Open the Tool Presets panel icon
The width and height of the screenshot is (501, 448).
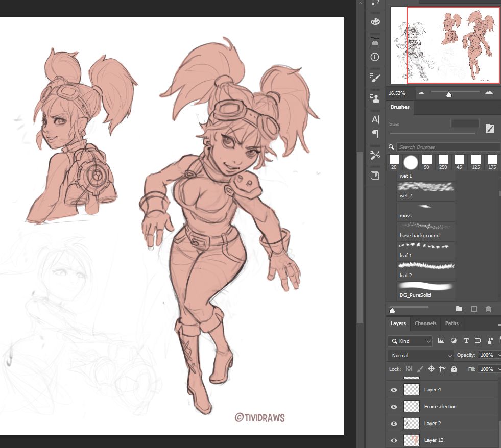[x=375, y=155]
